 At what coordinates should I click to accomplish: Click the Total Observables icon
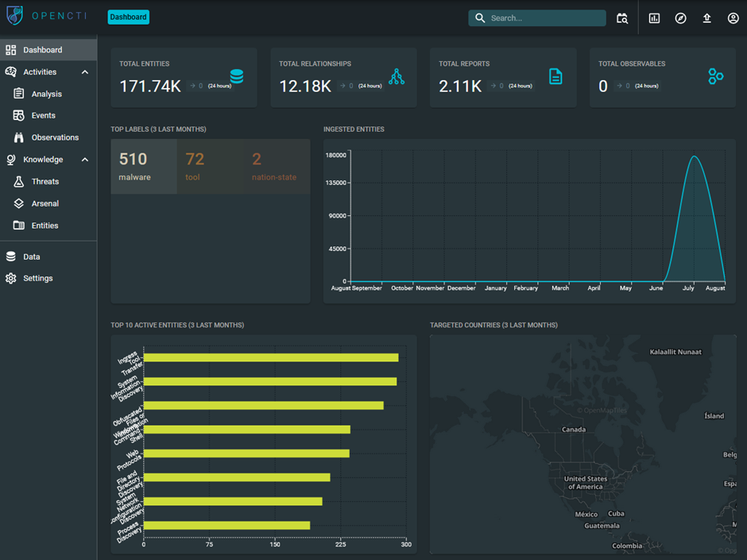(x=715, y=77)
